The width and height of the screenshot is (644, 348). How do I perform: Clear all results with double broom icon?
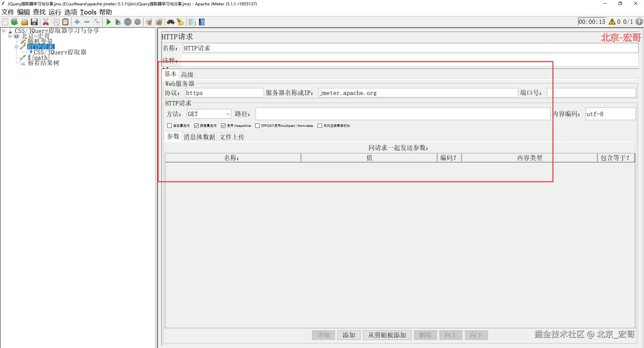[x=159, y=22]
